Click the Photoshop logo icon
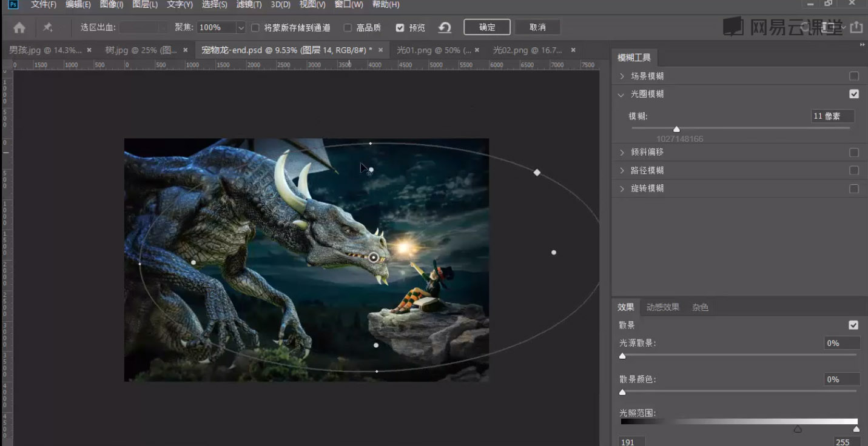The image size is (868, 446). pos(13,5)
